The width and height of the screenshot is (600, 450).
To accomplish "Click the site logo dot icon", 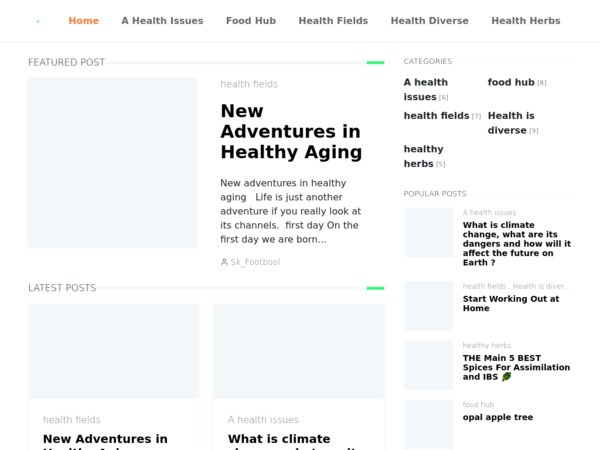I will (x=38, y=21).
